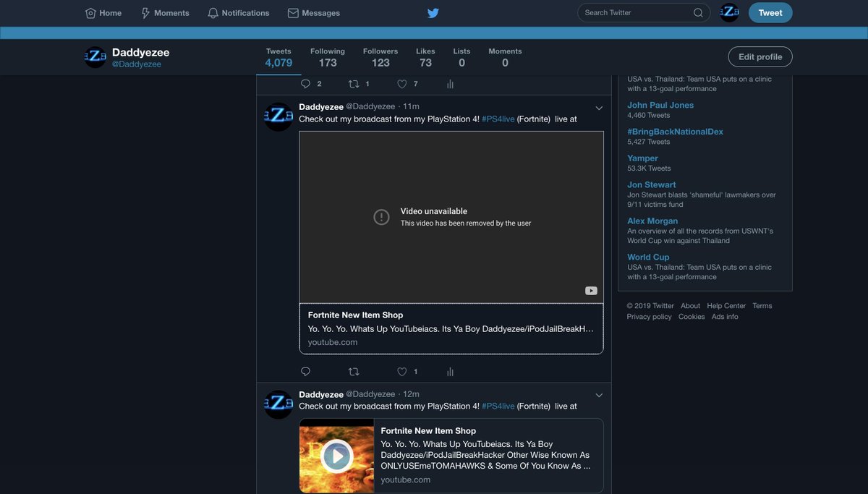Viewport: 868px width, 494px height.
Task: Select the Following 173 tab
Action: point(328,58)
